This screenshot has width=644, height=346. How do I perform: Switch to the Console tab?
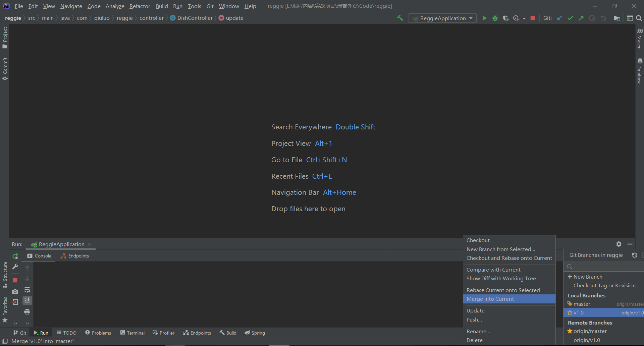point(39,256)
